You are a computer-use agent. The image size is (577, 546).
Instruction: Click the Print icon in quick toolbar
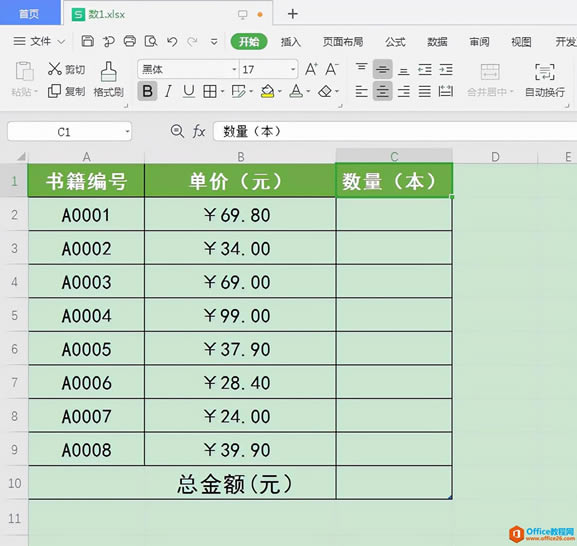pyautogui.click(x=130, y=41)
